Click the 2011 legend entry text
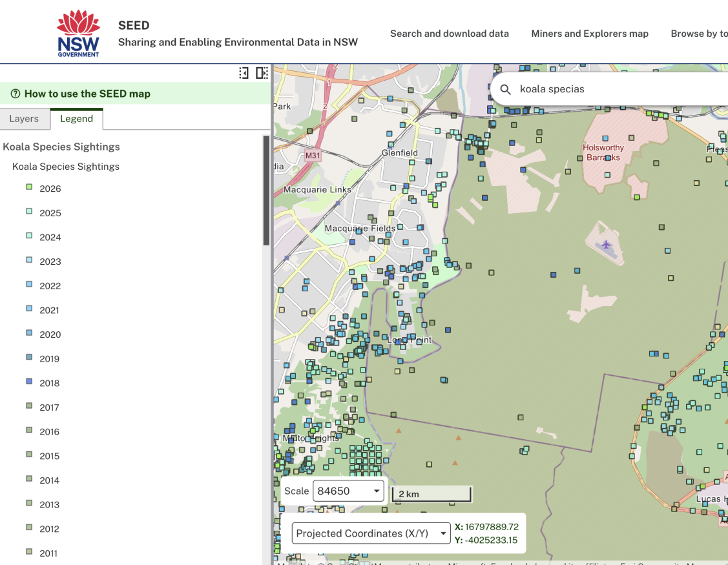 tap(48, 553)
